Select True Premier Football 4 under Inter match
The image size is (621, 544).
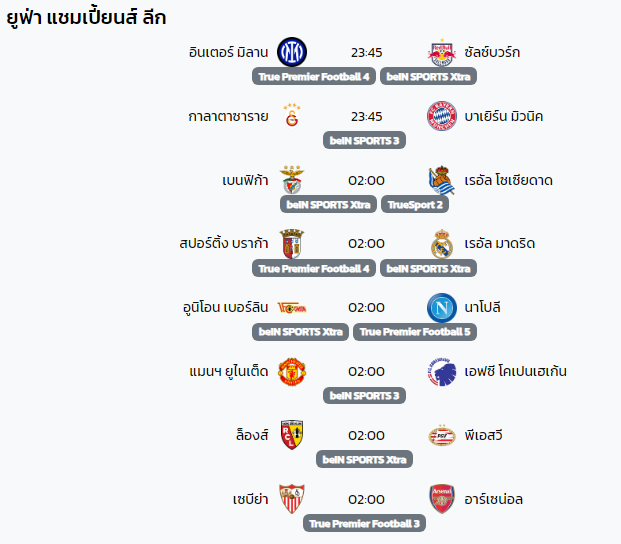click(x=314, y=76)
